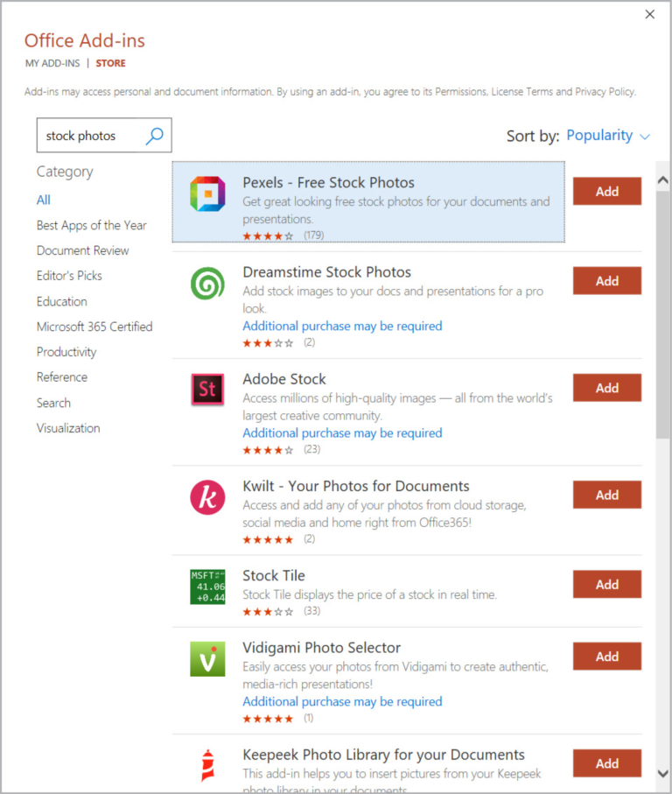The image size is (672, 794).
Task: Click the search magnifier icon
Action: point(154,136)
